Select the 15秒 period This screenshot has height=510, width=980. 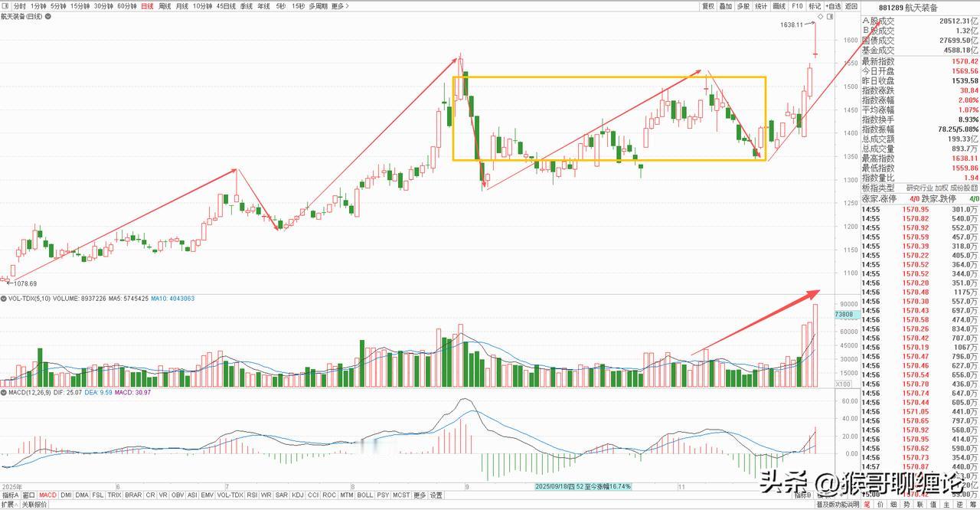(299, 6)
